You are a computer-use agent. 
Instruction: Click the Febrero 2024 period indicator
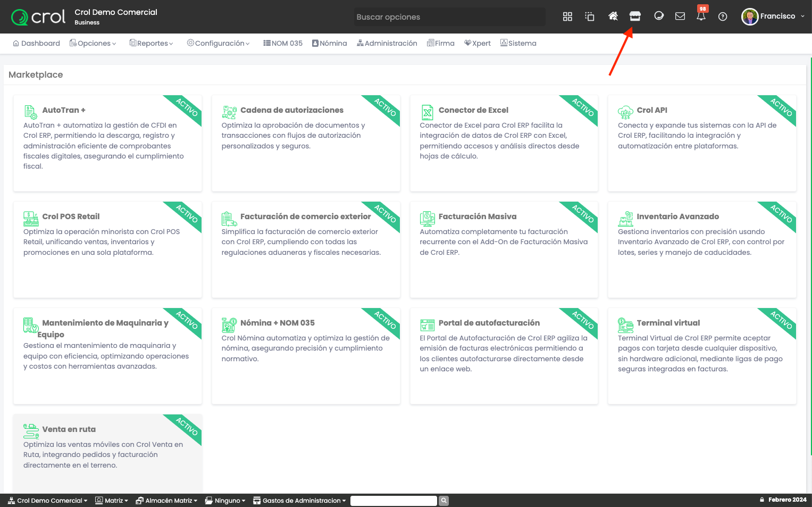pyautogui.click(x=783, y=500)
